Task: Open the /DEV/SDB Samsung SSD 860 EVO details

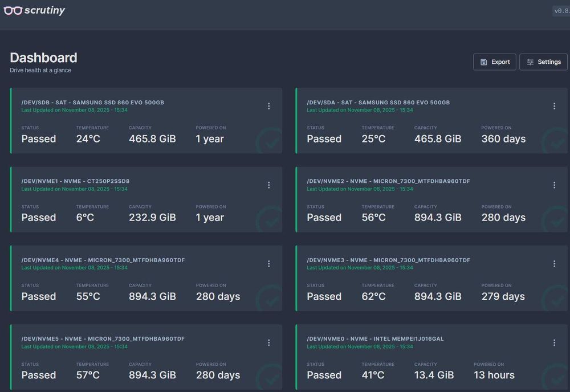Action: [x=93, y=103]
